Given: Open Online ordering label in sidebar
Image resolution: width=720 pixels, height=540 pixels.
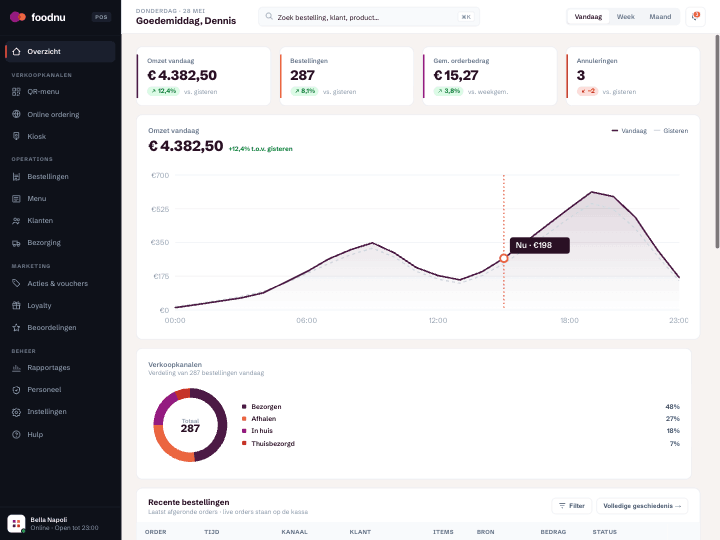Looking at the screenshot, I should [x=53, y=114].
